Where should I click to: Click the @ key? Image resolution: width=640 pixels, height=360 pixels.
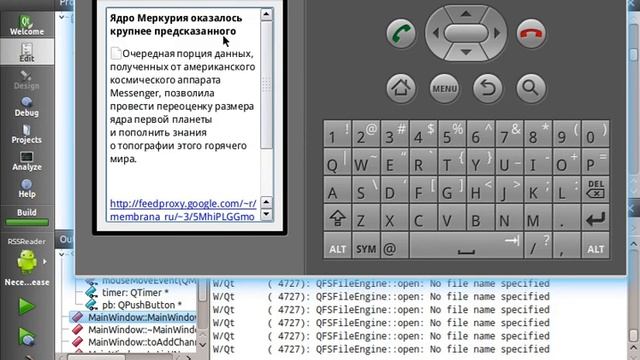(x=395, y=246)
